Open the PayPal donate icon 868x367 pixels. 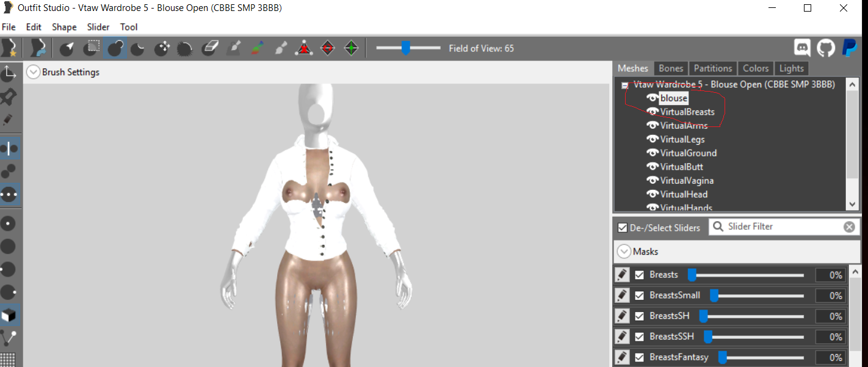[x=849, y=48]
